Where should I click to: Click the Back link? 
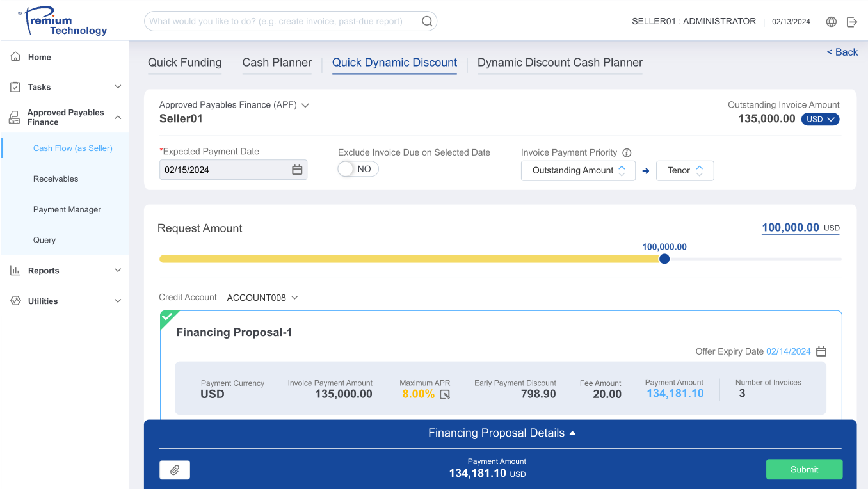(842, 52)
